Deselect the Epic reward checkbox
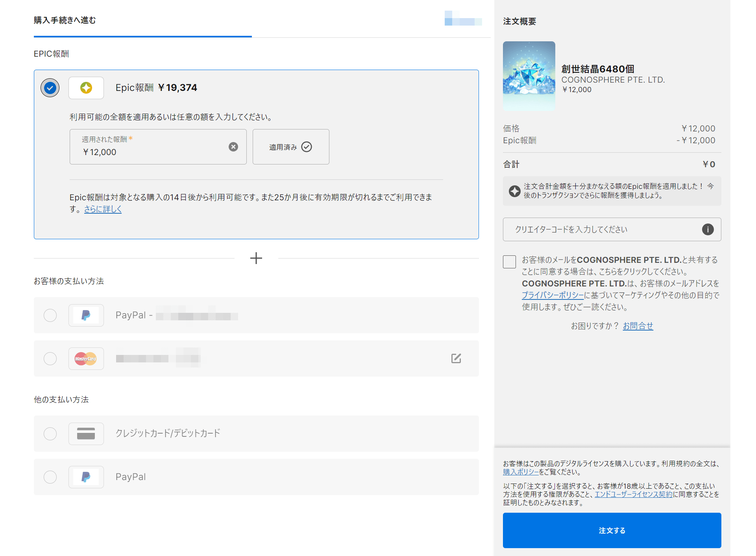 tap(50, 88)
